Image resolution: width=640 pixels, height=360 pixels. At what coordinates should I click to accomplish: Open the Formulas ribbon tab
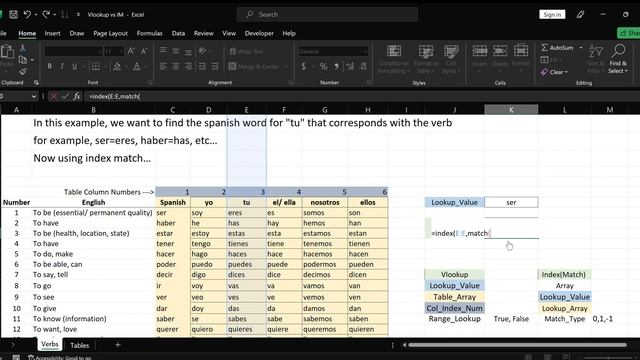coord(149,33)
